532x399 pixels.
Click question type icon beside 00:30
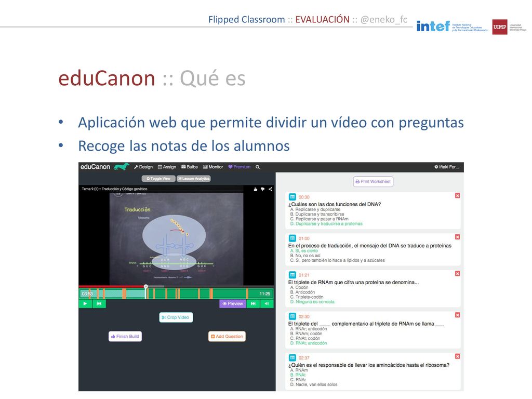(x=292, y=197)
